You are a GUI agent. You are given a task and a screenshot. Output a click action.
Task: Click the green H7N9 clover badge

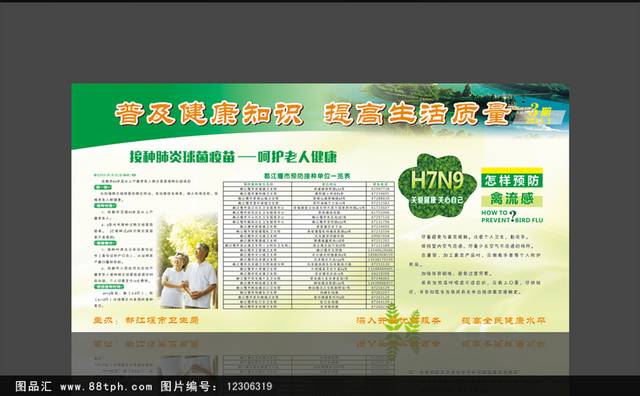[x=437, y=185]
